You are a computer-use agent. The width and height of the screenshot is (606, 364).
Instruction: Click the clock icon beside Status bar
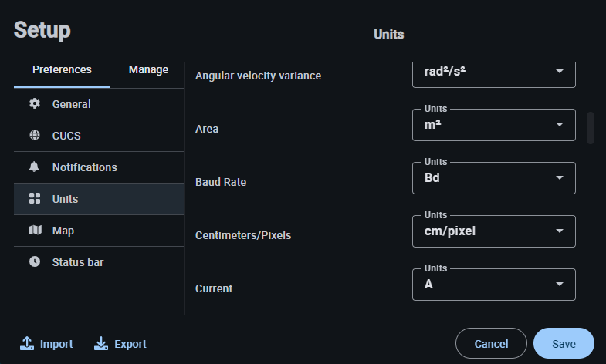click(35, 262)
